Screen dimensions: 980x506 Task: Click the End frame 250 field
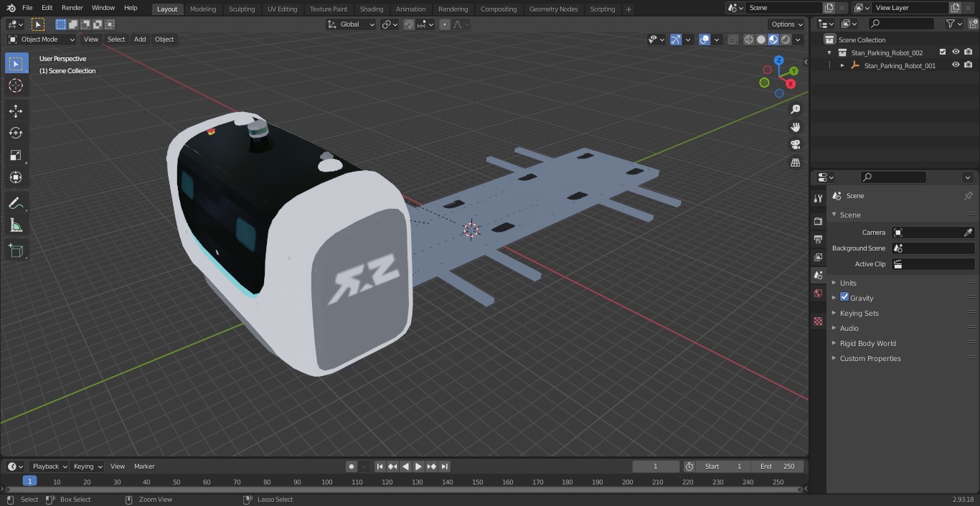778,467
